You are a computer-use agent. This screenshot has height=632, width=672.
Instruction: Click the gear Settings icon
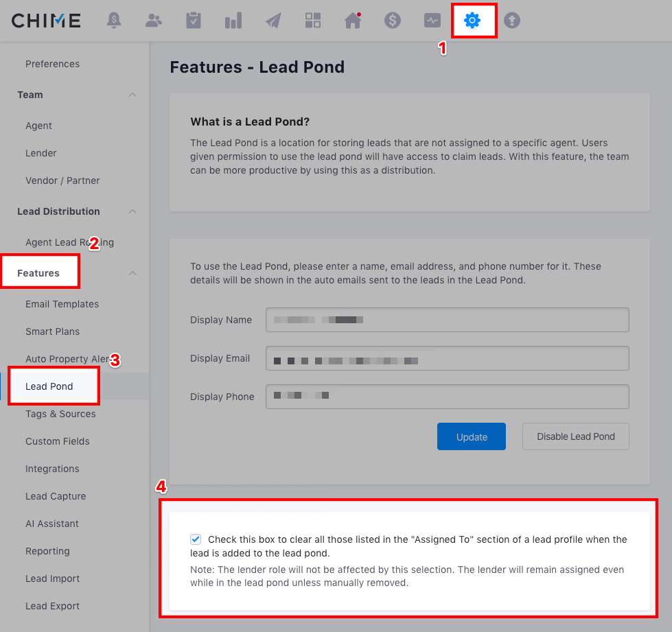pos(472,21)
